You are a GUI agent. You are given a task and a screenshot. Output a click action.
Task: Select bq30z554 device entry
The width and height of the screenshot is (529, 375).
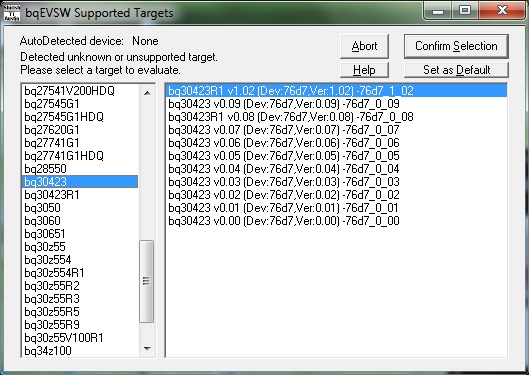(80, 260)
